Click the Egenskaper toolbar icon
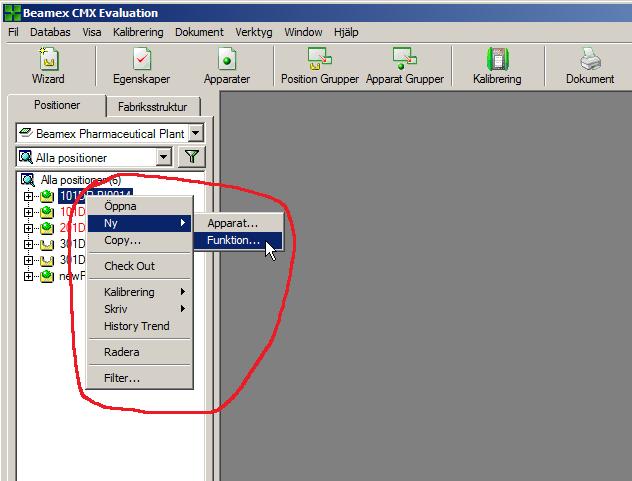 142,59
